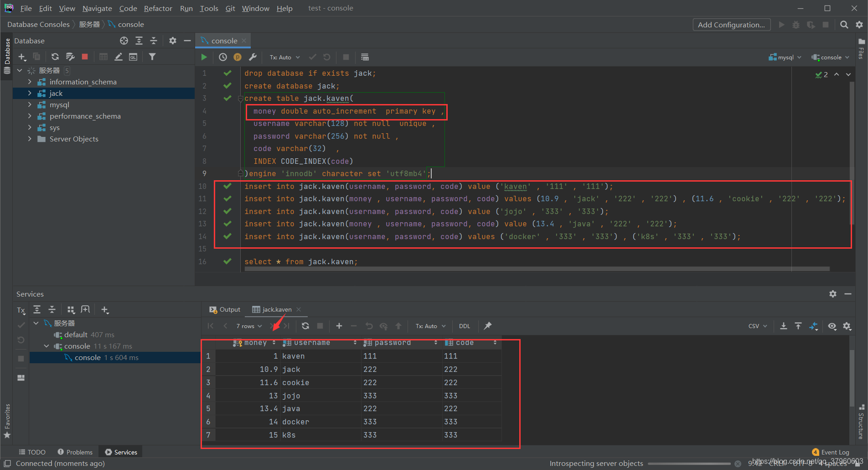
Task: Open 7 rows page size dropdown
Action: tap(249, 326)
